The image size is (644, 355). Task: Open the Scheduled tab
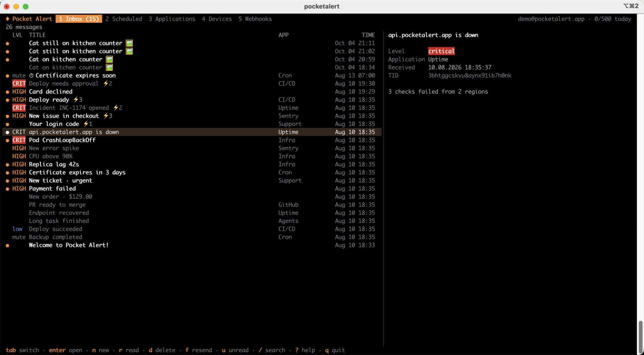click(124, 19)
